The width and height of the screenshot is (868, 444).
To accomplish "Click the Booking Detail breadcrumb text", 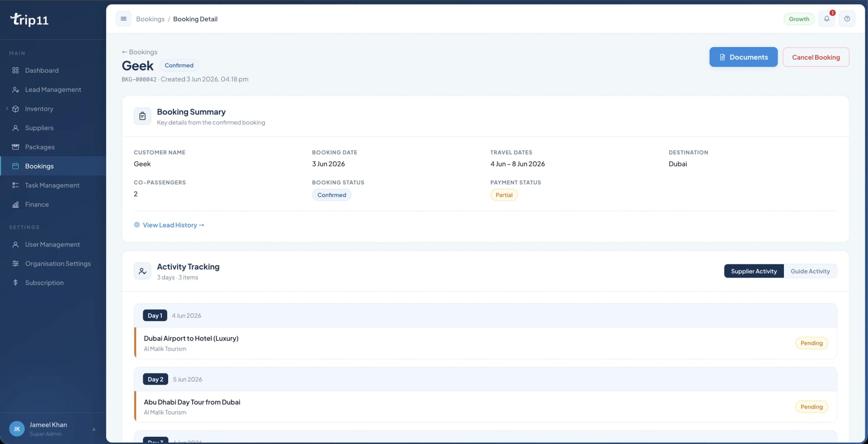I will click(195, 19).
